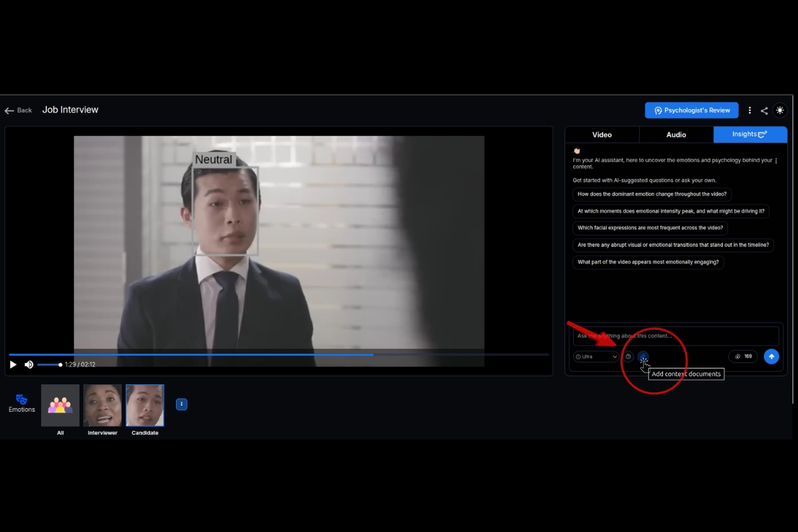Seek on the video progress bar
Image resolution: width=798 pixels, height=532 pixels.
coord(279,354)
